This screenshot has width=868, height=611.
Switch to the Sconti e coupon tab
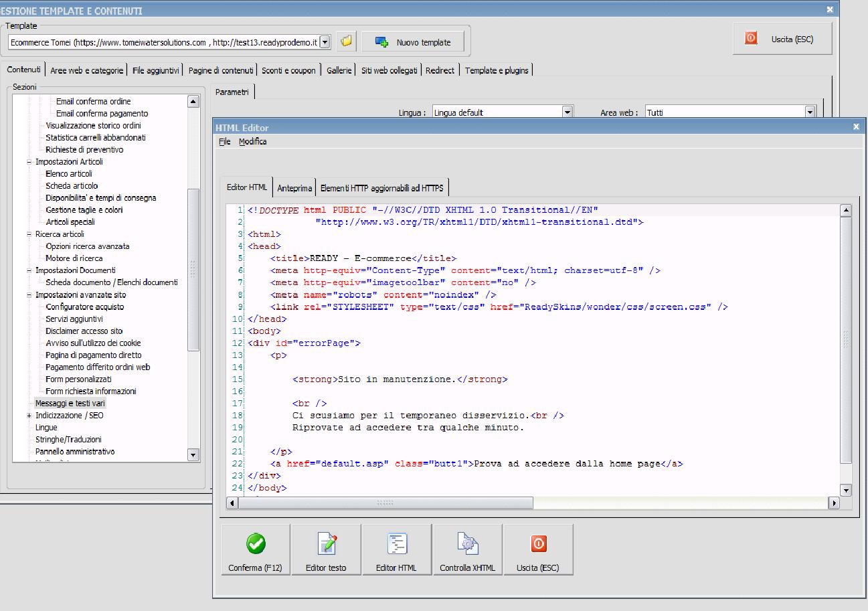(x=288, y=70)
